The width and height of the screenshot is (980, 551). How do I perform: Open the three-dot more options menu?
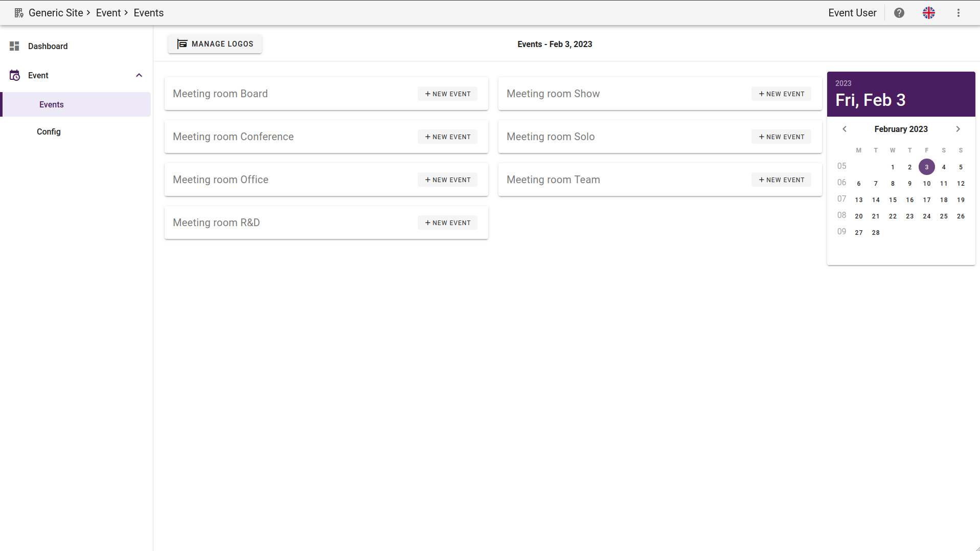click(x=959, y=13)
